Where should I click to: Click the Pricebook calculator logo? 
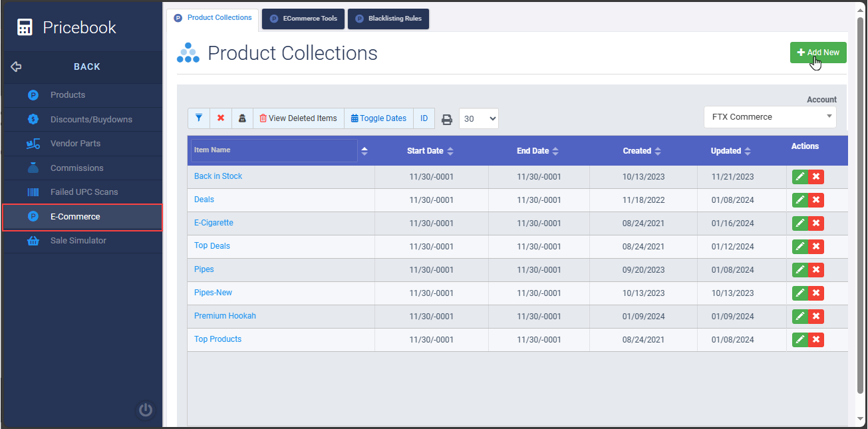[x=25, y=27]
